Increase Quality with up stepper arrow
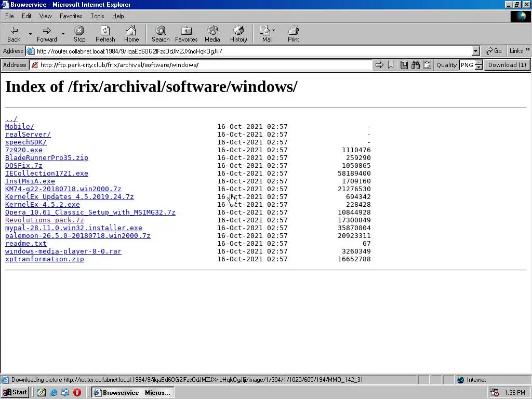This screenshot has height=399, width=532. coord(478,62)
